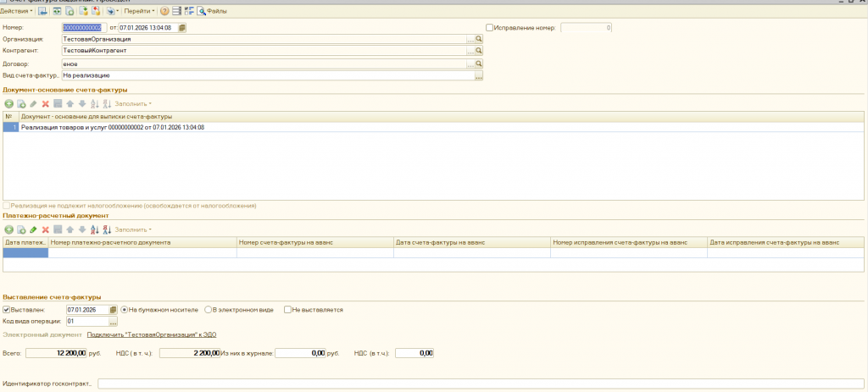Sort descending in Документ-основание table

[108, 104]
